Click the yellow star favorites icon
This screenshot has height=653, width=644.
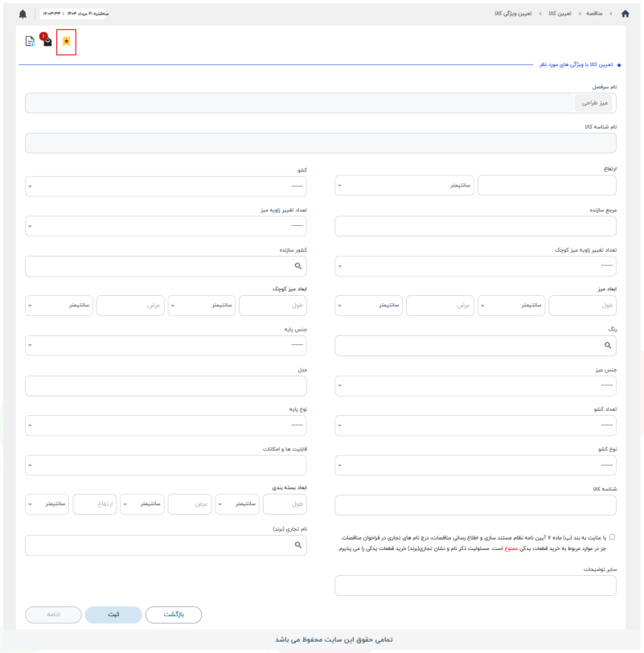pyautogui.click(x=66, y=41)
